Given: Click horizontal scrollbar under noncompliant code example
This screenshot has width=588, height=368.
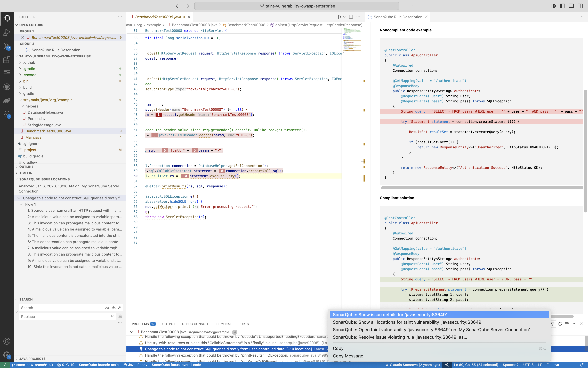Looking at the screenshot, I should (481, 188).
